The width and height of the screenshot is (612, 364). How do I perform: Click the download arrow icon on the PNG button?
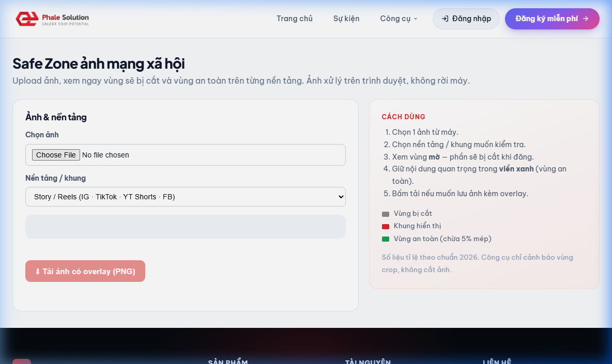pyautogui.click(x=38, y=271)
